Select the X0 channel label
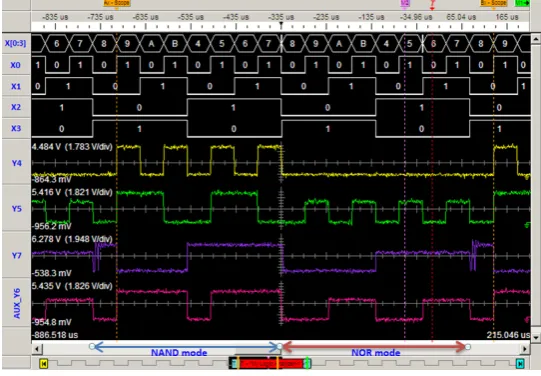541x376 pixels. [15, 65]
